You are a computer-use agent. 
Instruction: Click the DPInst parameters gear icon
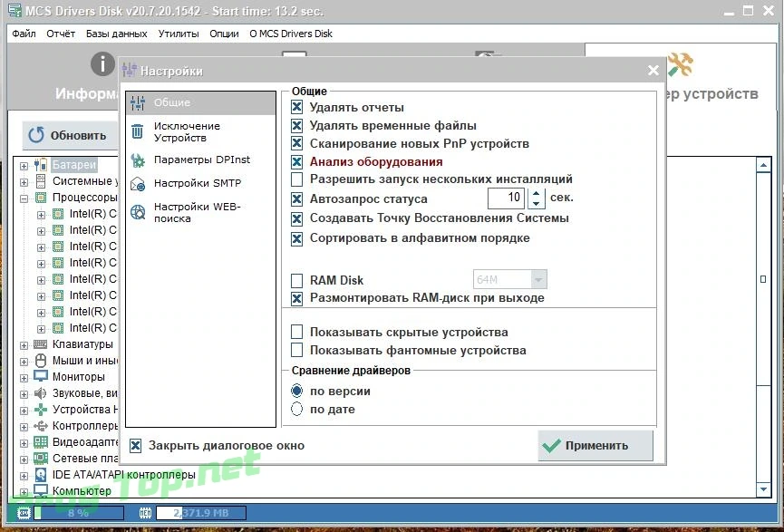pyautogui.click(x=138, y=160)
